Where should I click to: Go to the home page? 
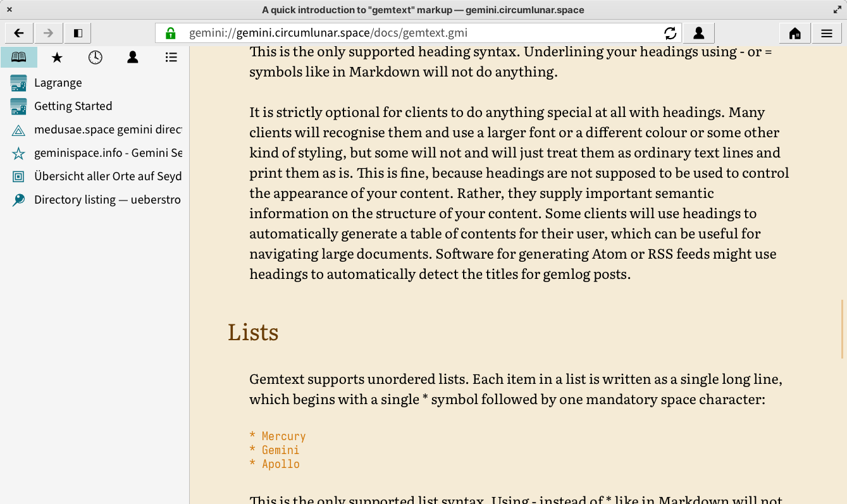coord(795,33)
